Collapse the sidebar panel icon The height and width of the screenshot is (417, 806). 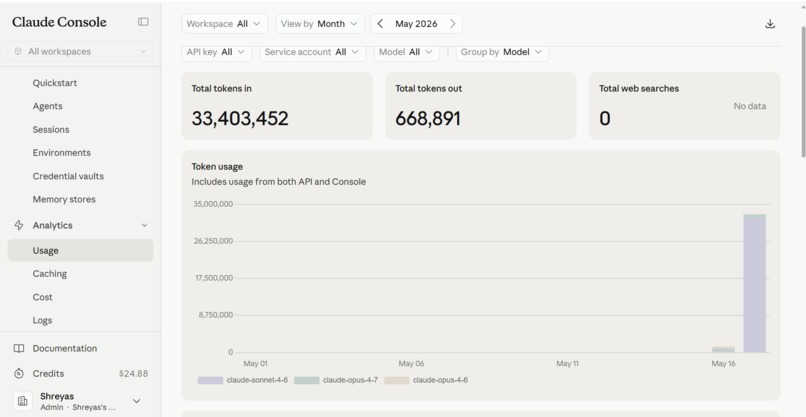click(143, 22)
